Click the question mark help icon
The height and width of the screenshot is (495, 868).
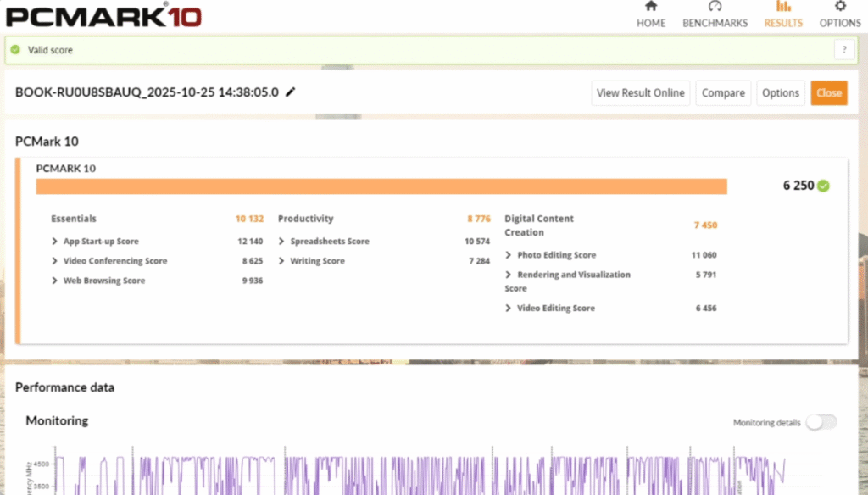[x=844, y=50]
